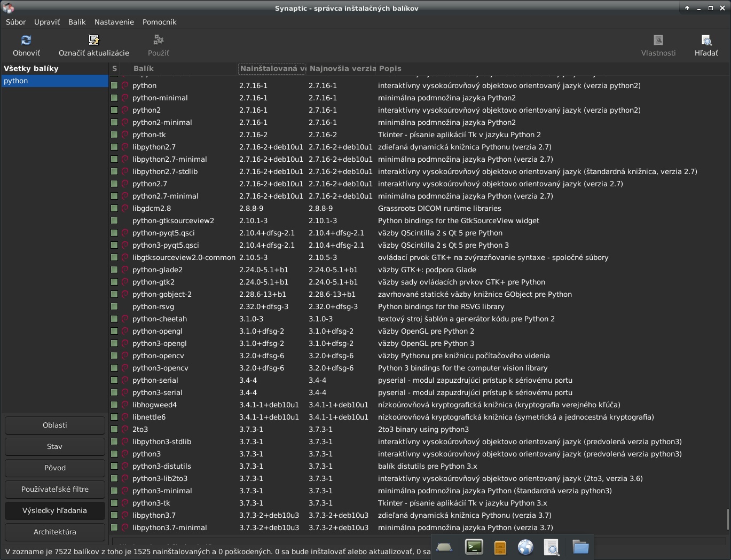Click the Používateľské filtre button
This screenshot has height=560, width=731.
click(x=55, y=489)
